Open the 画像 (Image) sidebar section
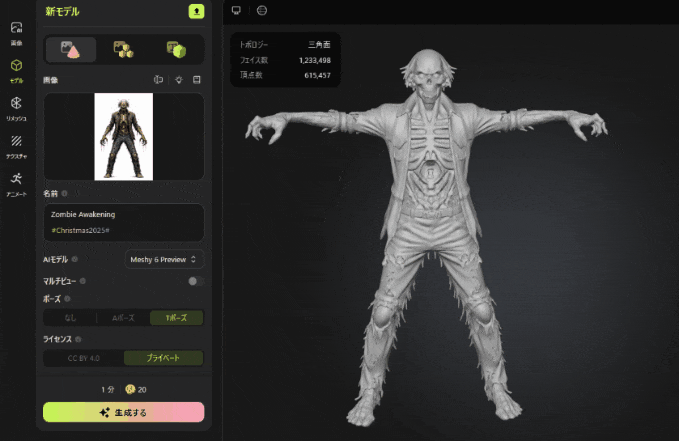The width and height of the screenshot is (679, 441). pyautogui.click(x=16, y=34)
